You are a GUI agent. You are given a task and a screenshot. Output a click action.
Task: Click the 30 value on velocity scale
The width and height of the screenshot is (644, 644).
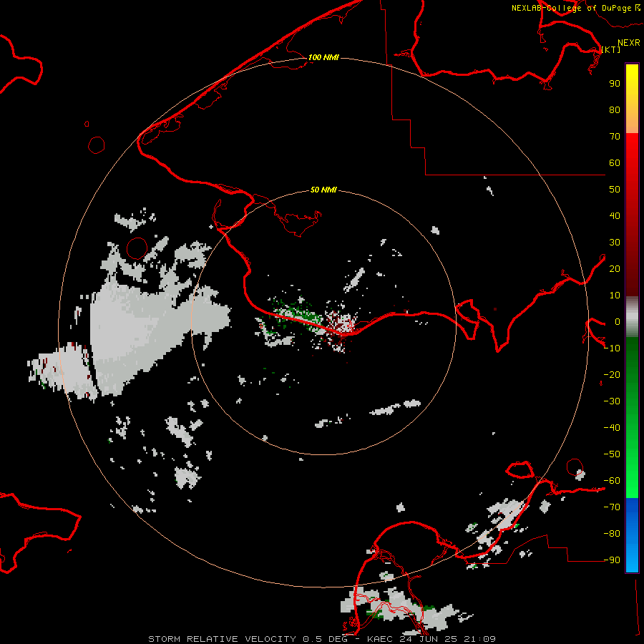click(x=615, y=243)
